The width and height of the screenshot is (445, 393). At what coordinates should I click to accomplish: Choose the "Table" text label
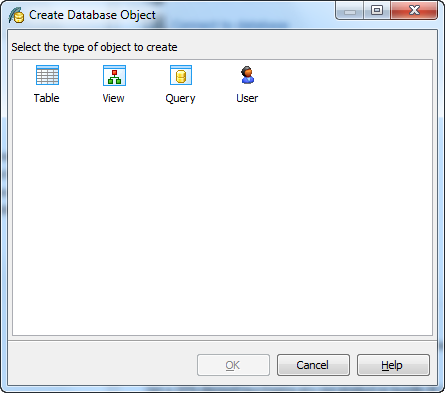[47, 98]
